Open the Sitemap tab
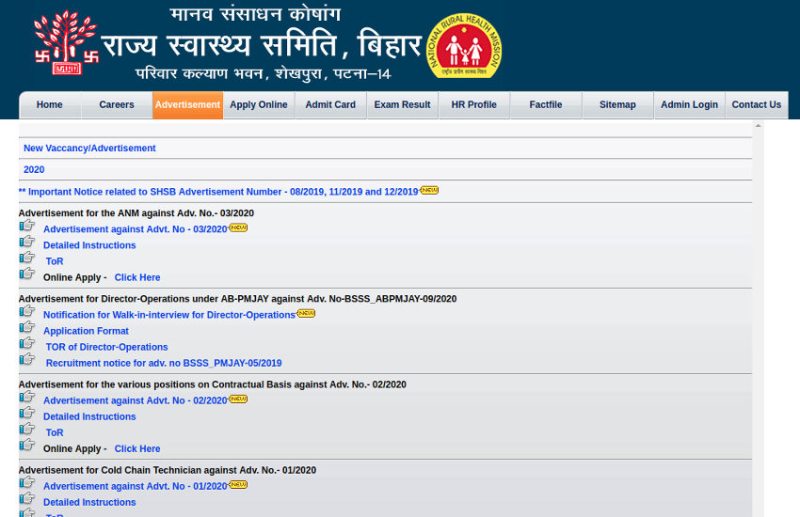Image resolution: width=800 pixels, height=517 pixels. (x=617, y=105)
